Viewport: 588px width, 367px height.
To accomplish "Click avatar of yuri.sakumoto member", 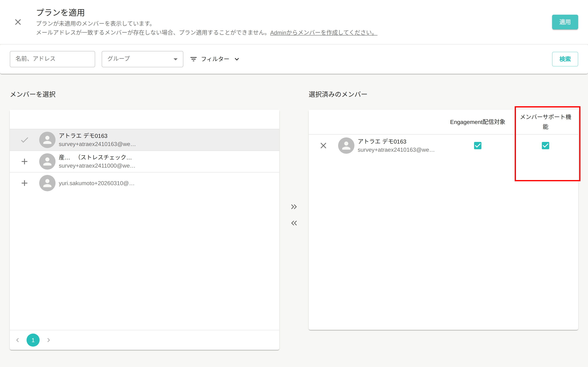I will (x=47, y=183).
